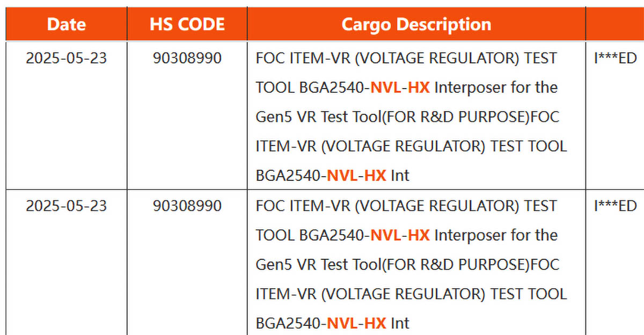The height and width of the screenshot is (335, 644).
Task: Click last highlighted NVL keyword in second row
Action: tap(342, 323)
